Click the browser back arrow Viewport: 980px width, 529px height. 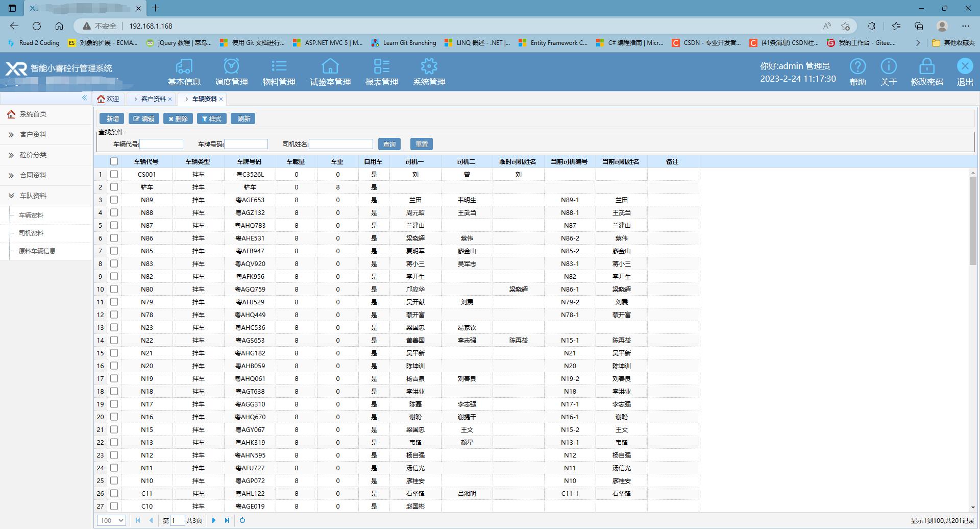pos(14,26)
